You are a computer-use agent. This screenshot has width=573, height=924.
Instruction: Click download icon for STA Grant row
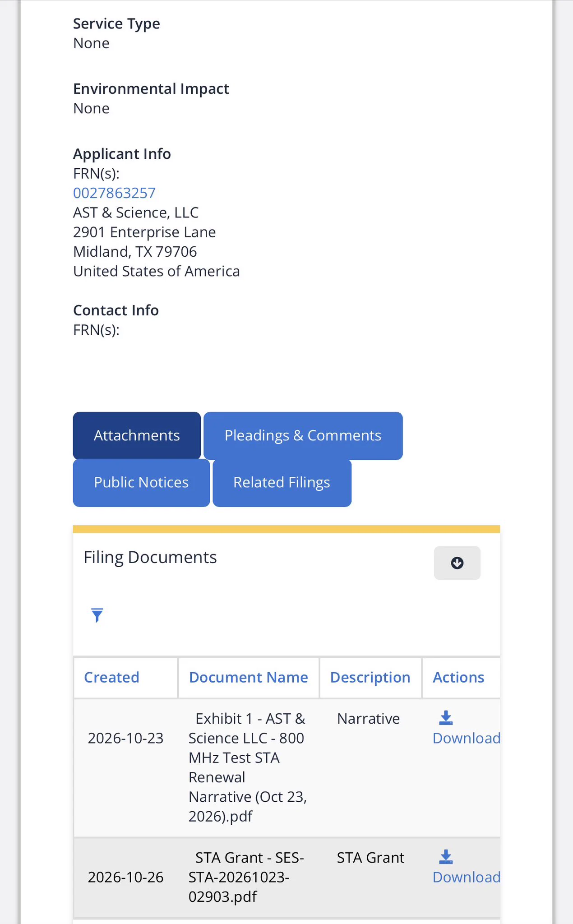[x=446, y=856]
